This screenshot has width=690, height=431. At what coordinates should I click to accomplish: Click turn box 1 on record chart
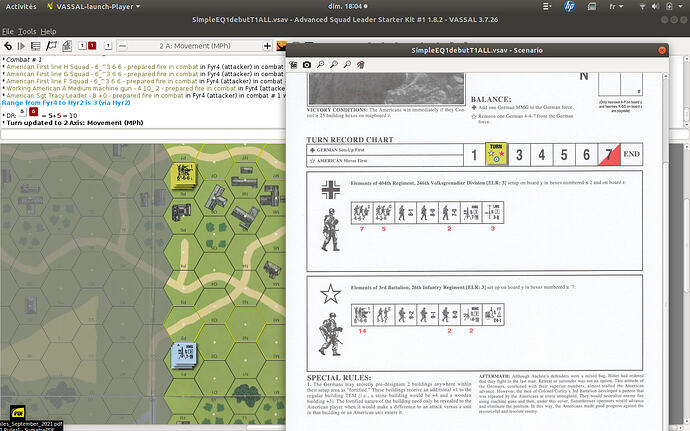click(x=474, y=155)
